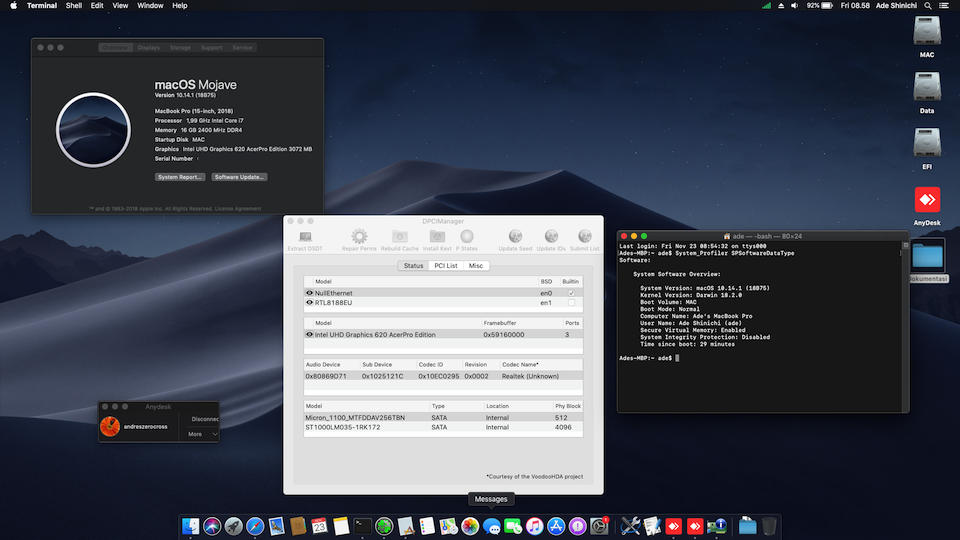Screen dimensions: 960x540
Task: Select the 0x80869D71 audio device row
Action: (443, 376)
